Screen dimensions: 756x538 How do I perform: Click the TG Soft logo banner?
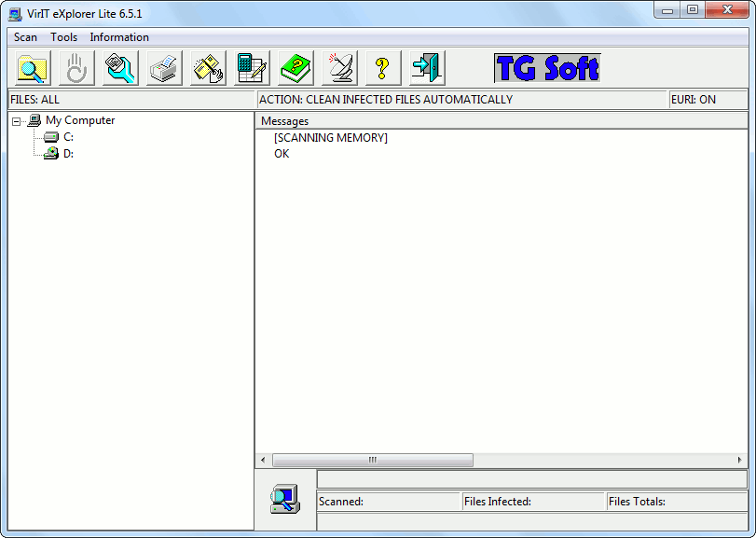[x=547, y=68]
